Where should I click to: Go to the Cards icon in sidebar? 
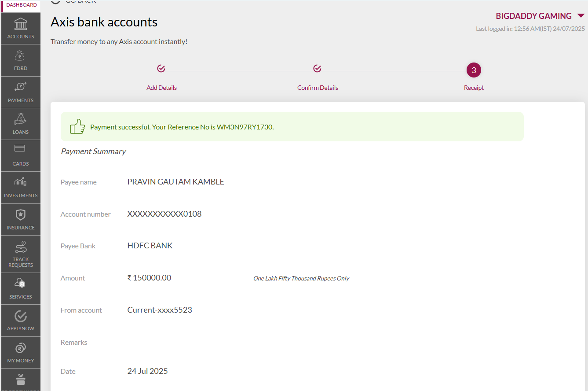(20, 148)
